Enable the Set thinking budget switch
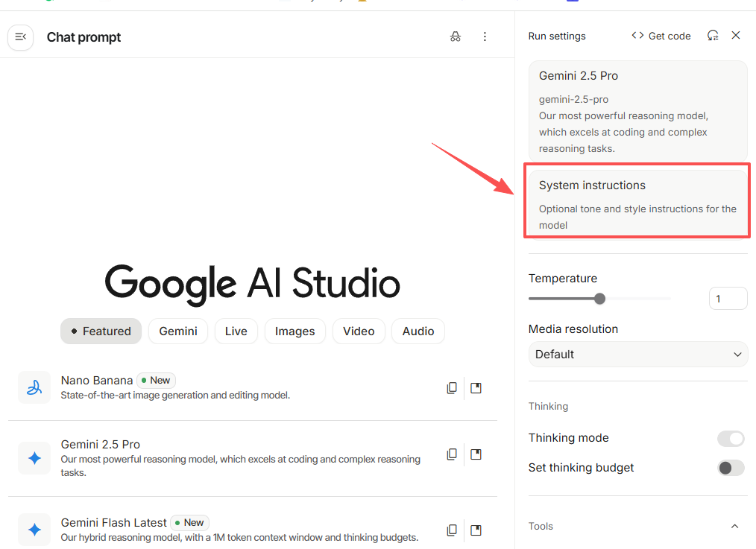The height and width of the screenshot is (549, 756). coord(731,468)
